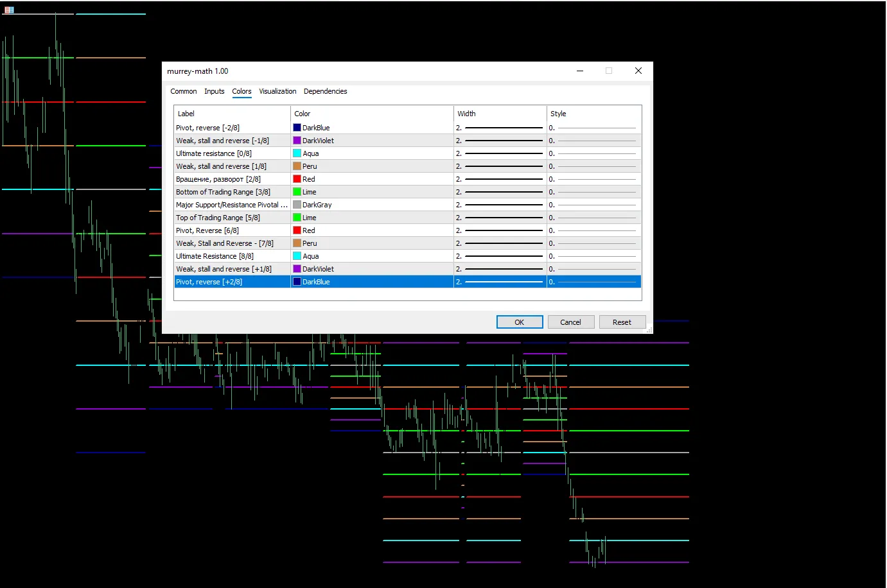This screenshot has width=887, height=588.
Task: Close the murrey-math dialog window
Action: pos(638,71)
